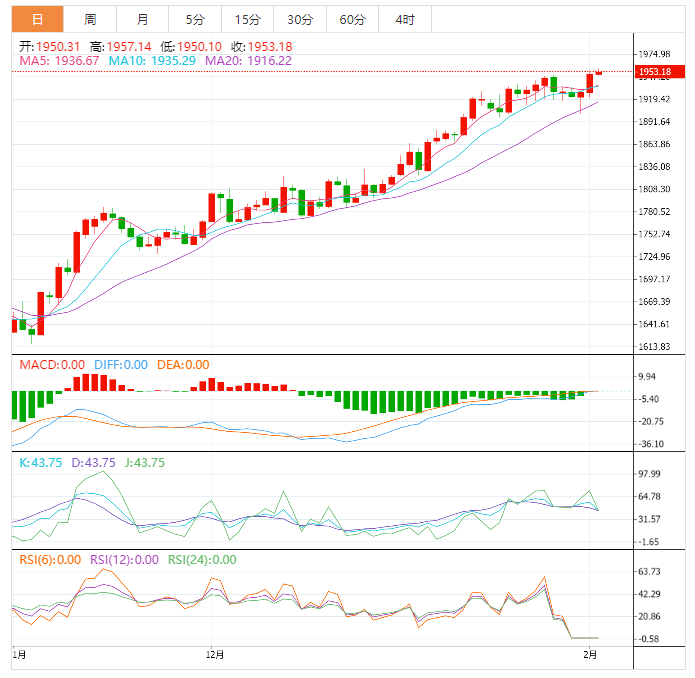Click the 2月 date marker on axis
The height and width of the screenshot is (678, 695).
[x=591, y=655]
